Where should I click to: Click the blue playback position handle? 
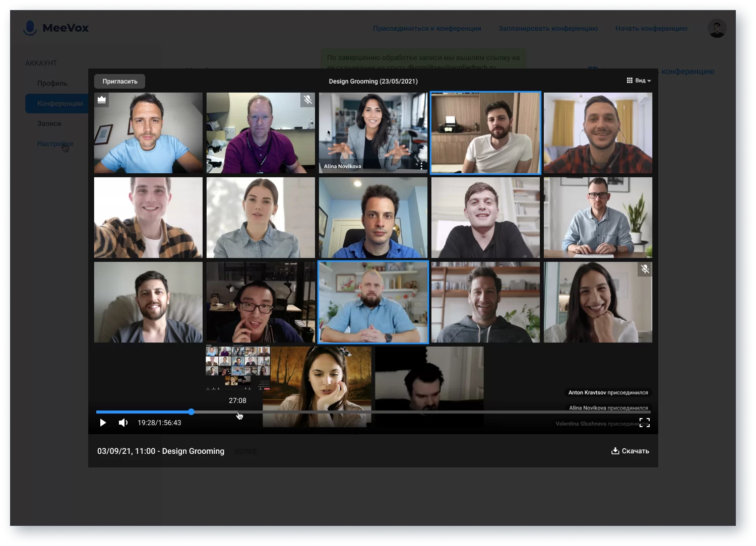click(192, 412)
